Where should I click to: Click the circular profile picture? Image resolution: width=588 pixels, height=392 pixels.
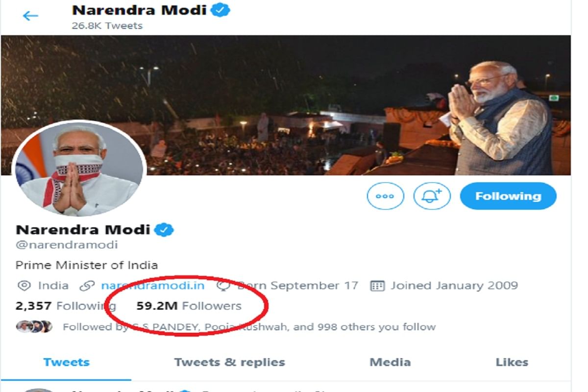tap(79, 168)
